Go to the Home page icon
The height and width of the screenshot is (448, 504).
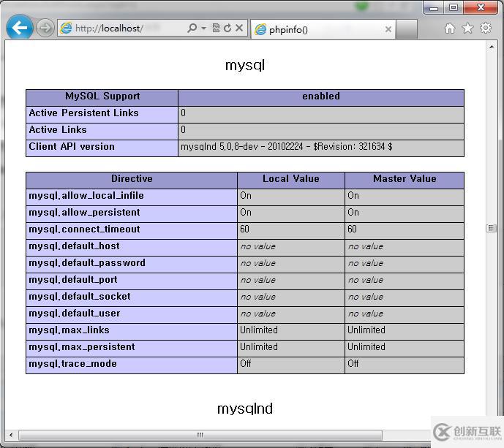[450, 29]
